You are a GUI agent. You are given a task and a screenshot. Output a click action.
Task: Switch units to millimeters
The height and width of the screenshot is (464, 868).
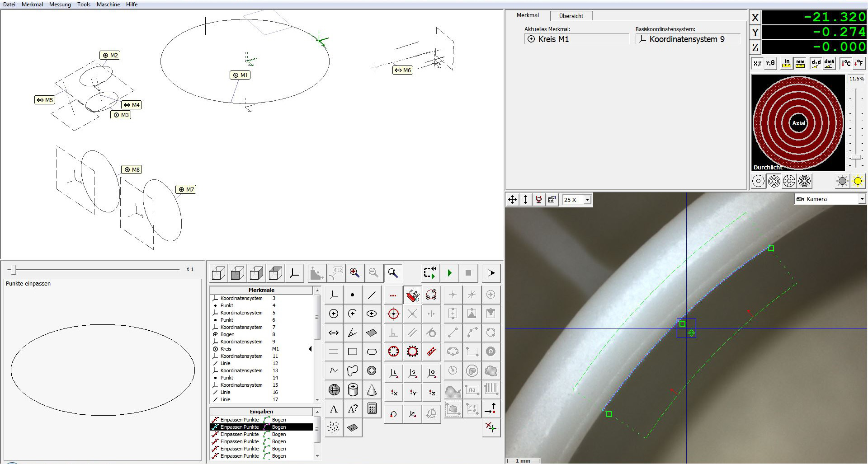click(800, 63)
